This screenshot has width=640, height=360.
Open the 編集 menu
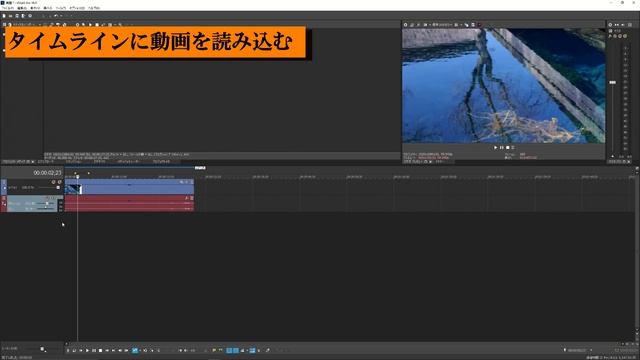point(22,8)
